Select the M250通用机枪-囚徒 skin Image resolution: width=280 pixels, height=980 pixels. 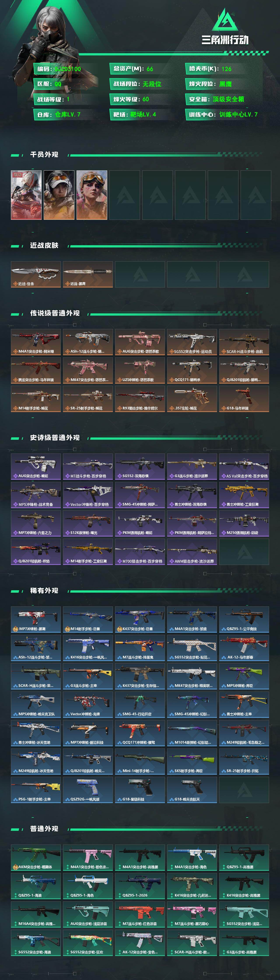point(244,523)
